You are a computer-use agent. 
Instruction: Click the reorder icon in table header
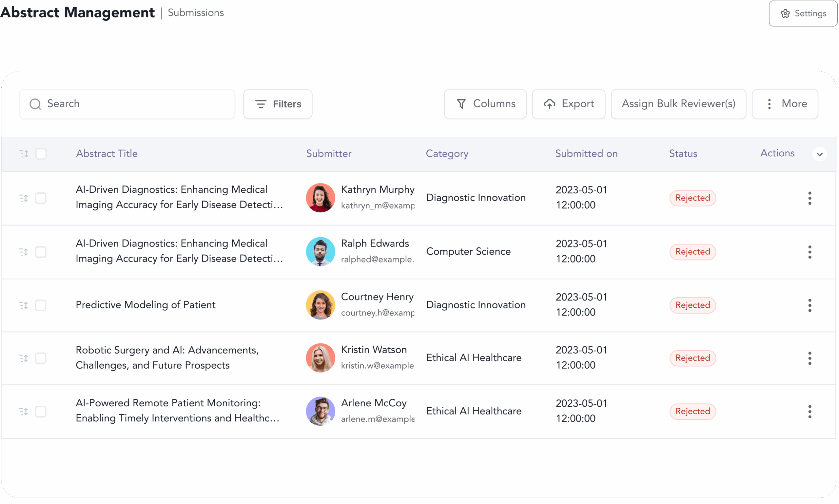24,154
